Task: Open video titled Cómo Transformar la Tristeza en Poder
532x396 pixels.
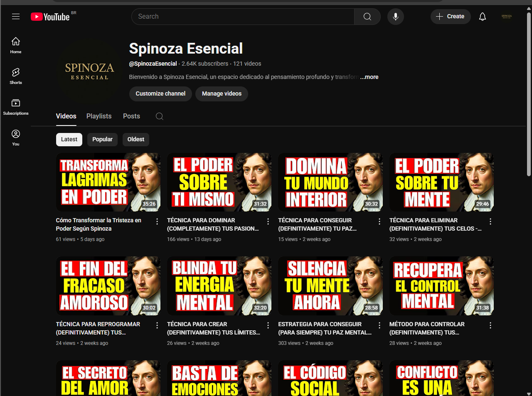Action: [x=99, y=224]
